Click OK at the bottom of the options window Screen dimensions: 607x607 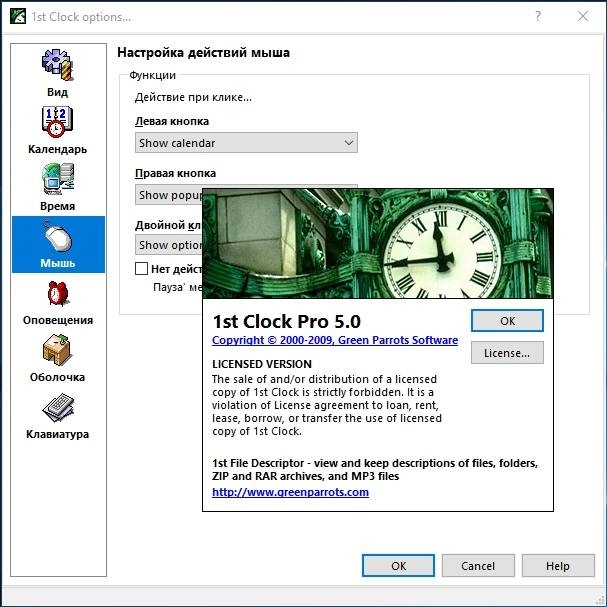click(x=398, y=566)
